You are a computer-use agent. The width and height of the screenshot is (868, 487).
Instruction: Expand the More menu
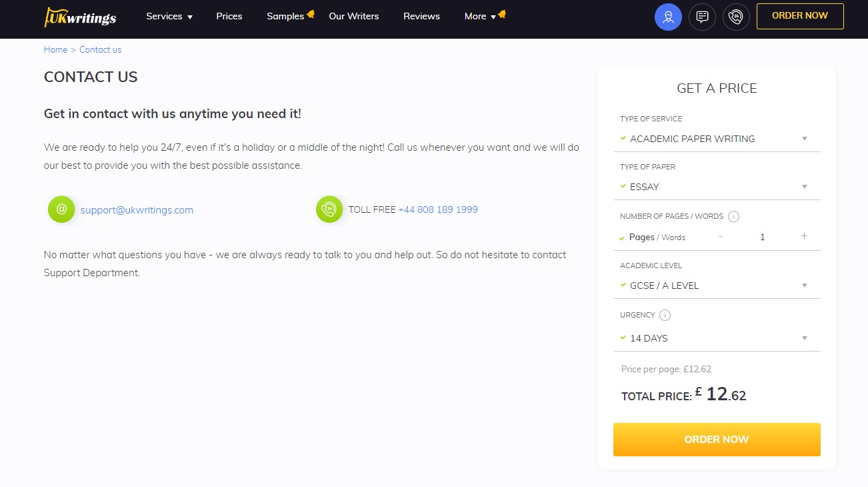[481, 16]
